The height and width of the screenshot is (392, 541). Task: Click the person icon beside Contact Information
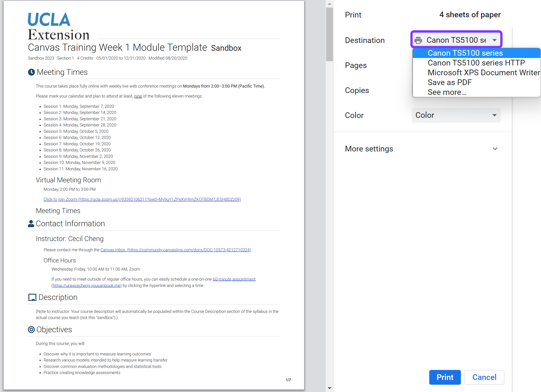[31, 224]
